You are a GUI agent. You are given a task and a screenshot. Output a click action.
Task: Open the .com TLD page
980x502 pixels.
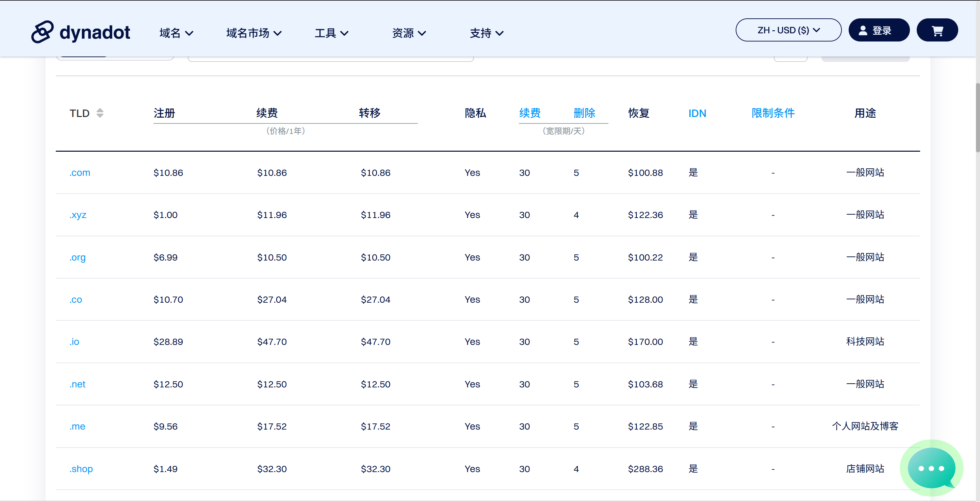click(80, 172)
